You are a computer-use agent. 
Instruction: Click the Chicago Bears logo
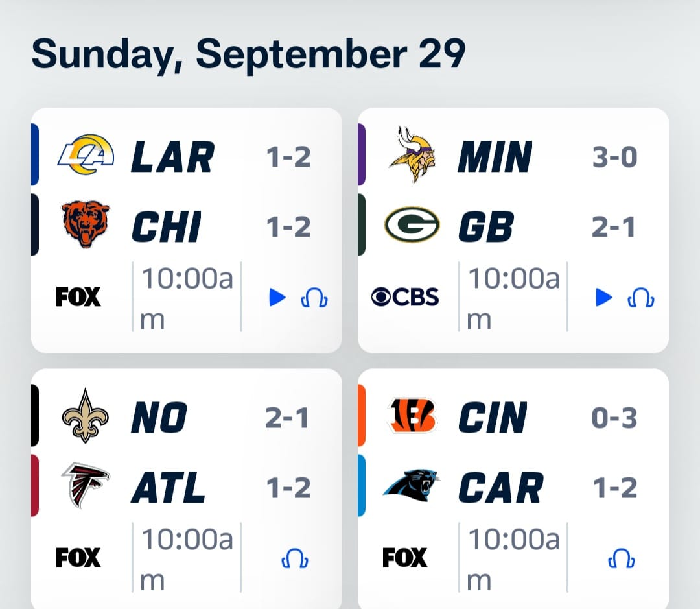coord(86,224)
